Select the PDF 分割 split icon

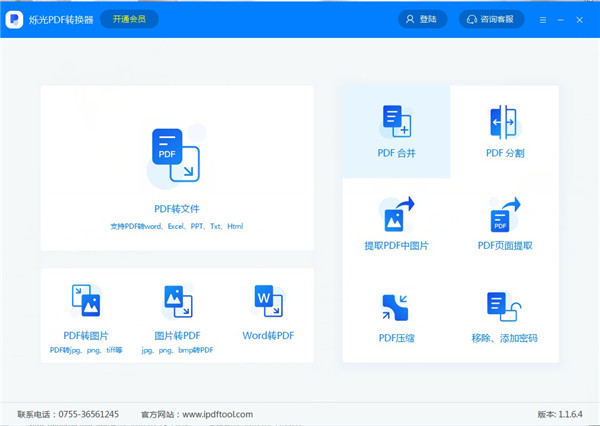tap(504, 122)
